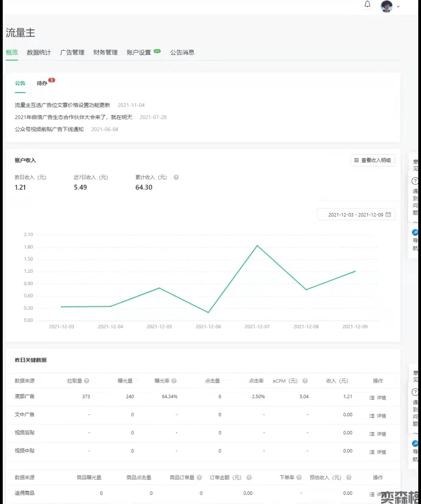Screen dimensions: 421x504
Task: Click help icon next to 拉取量
Action: click(87, 381)
